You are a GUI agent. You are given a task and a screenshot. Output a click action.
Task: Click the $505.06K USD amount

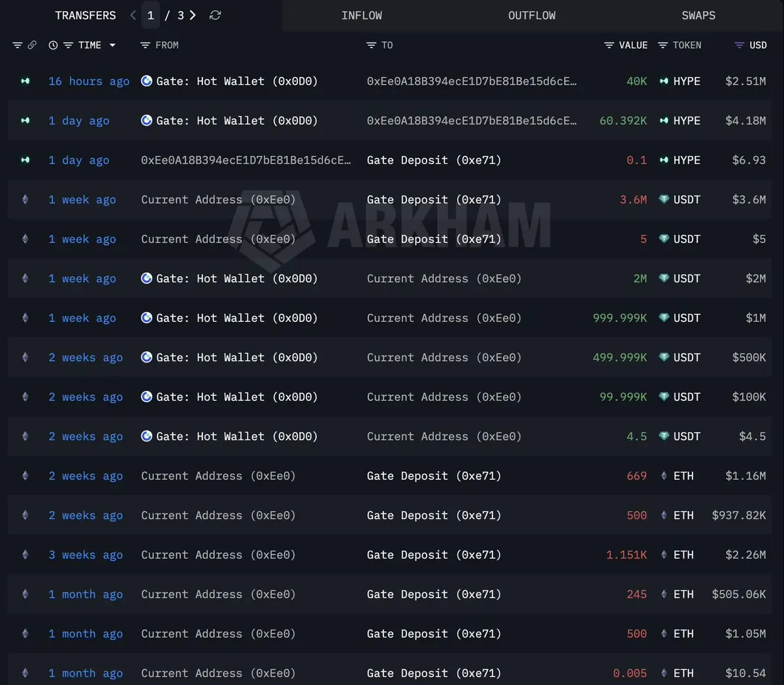739,594
